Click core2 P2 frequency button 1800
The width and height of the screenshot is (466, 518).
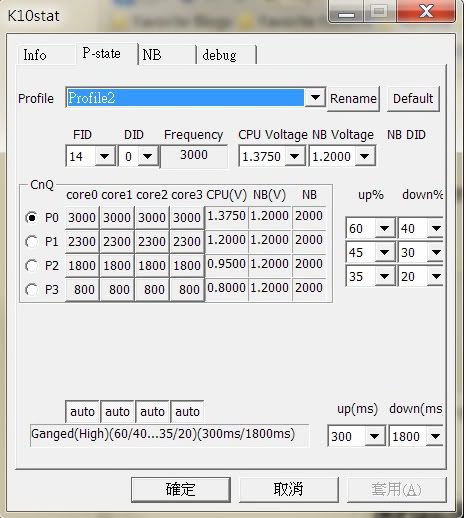(152, 266)
